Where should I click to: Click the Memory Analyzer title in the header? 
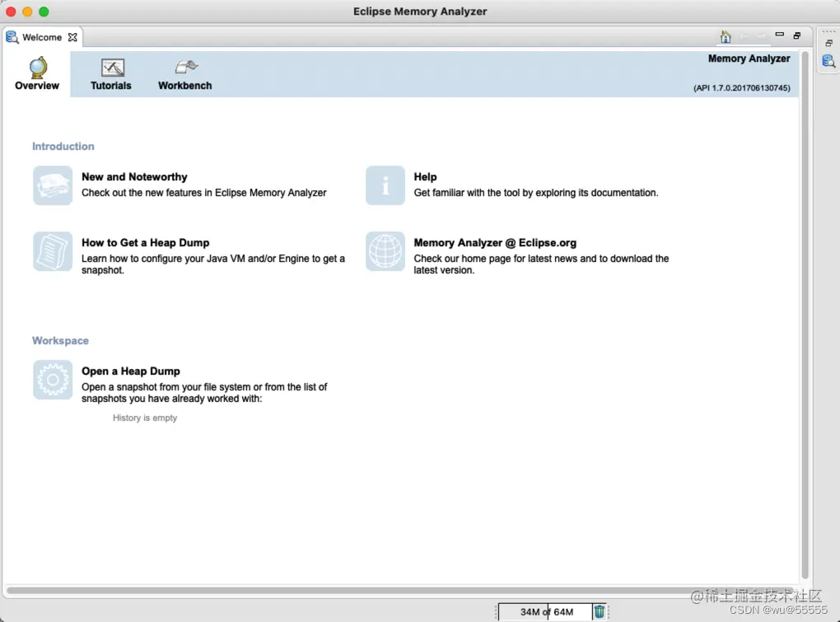tap(749, 58)
